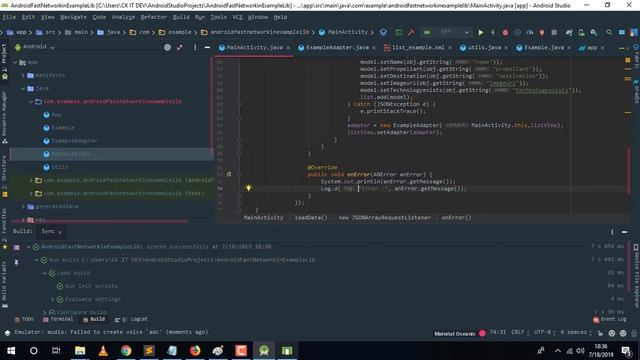The width and height of the screenshot is (640, 360).
Task: Open the Event Log button
Action: 610,320
